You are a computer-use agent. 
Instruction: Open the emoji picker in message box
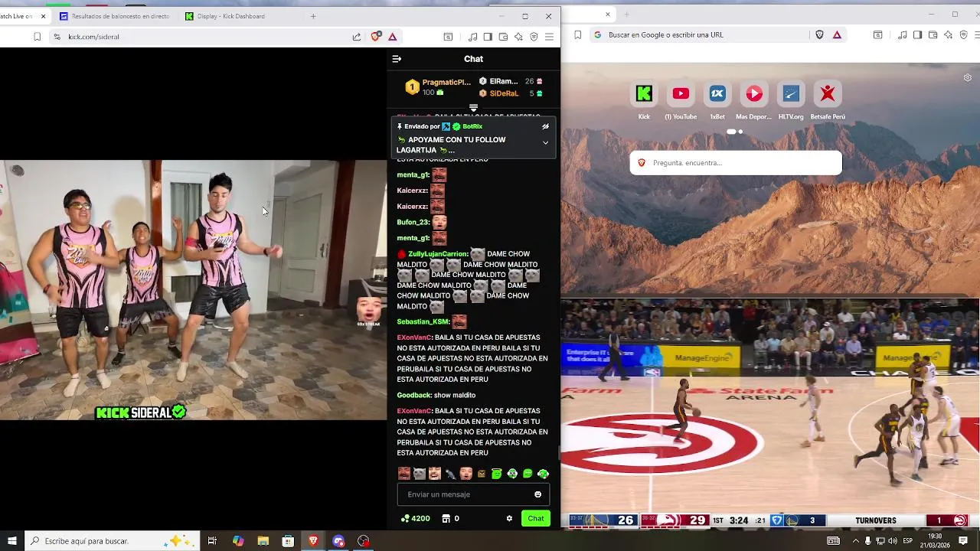[x=537, y=494]
